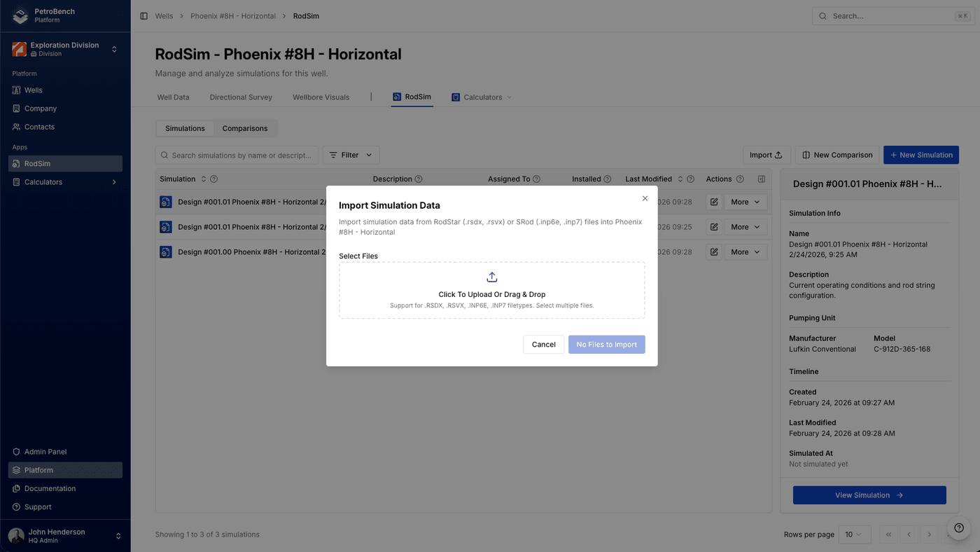Click the edit icon on the first simulation row
Viewport: 980px width, 552px height.
click(713, 202)
